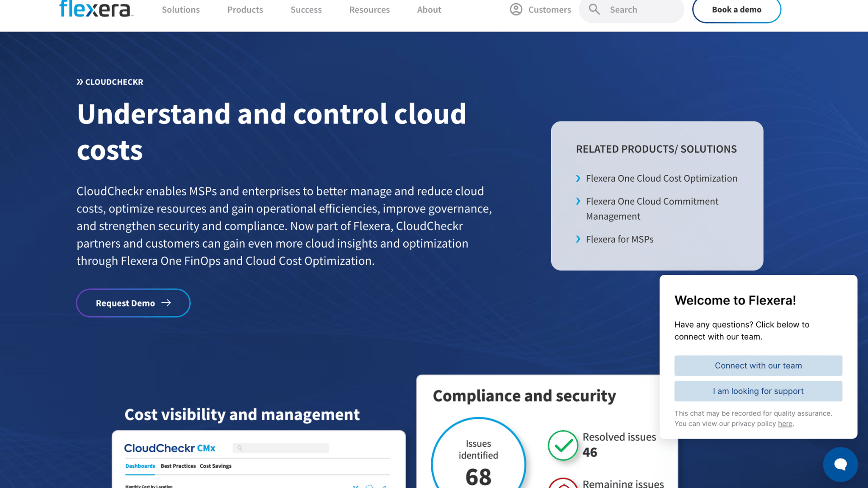Open the Flexera for MSPs link

(x=619, y=239)
